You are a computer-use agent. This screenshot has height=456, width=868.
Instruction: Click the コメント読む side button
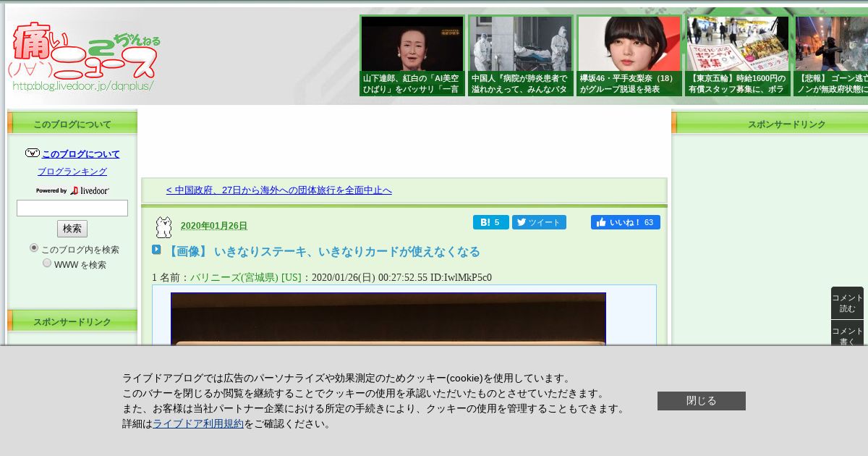[x=847, y=303]
